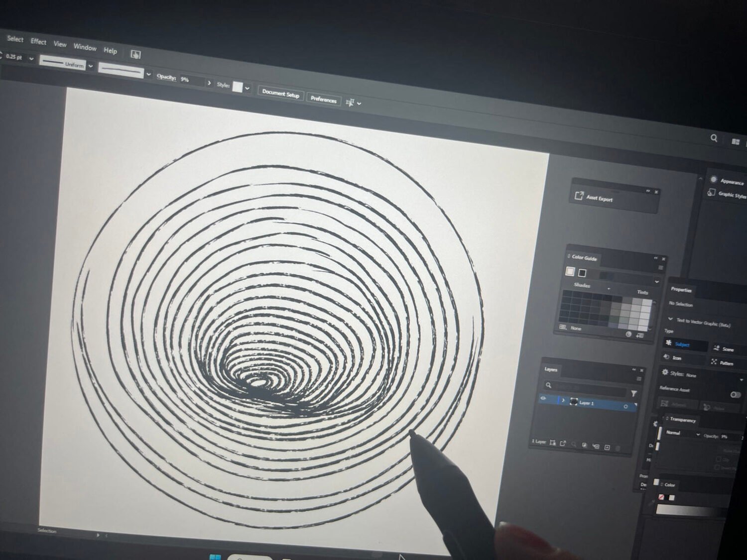Click the Edit Colors wheel icon

(628, 335)
